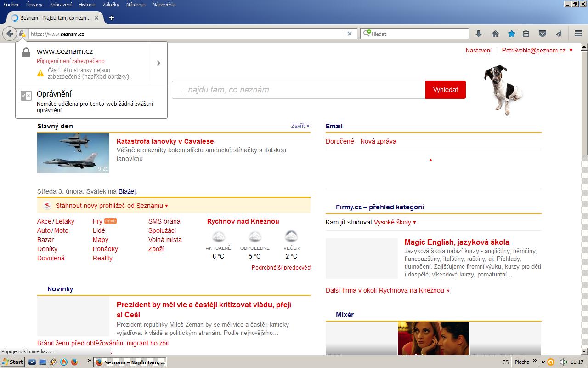
Task: Open the Záložky menu
Action: tap(111, 5)
